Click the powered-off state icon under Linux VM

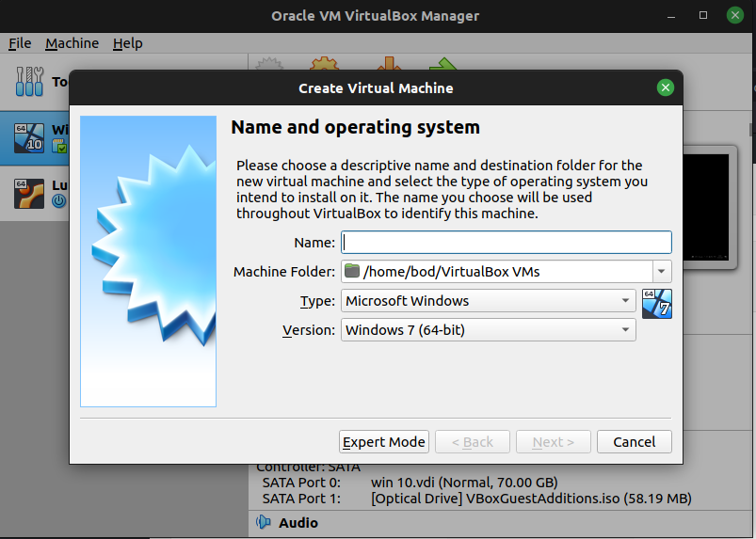coord(58,201)
